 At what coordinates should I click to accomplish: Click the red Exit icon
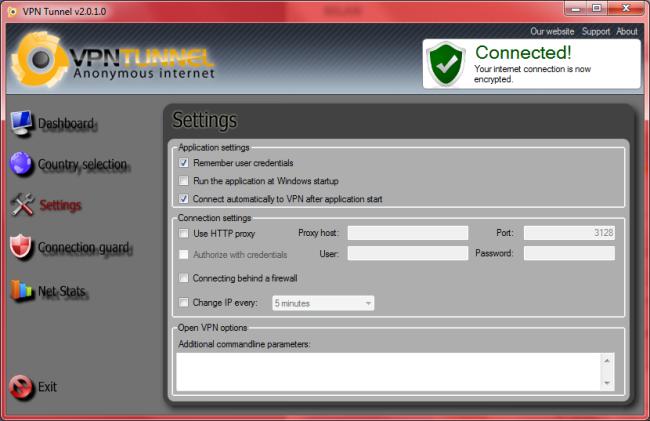(21, 387)
